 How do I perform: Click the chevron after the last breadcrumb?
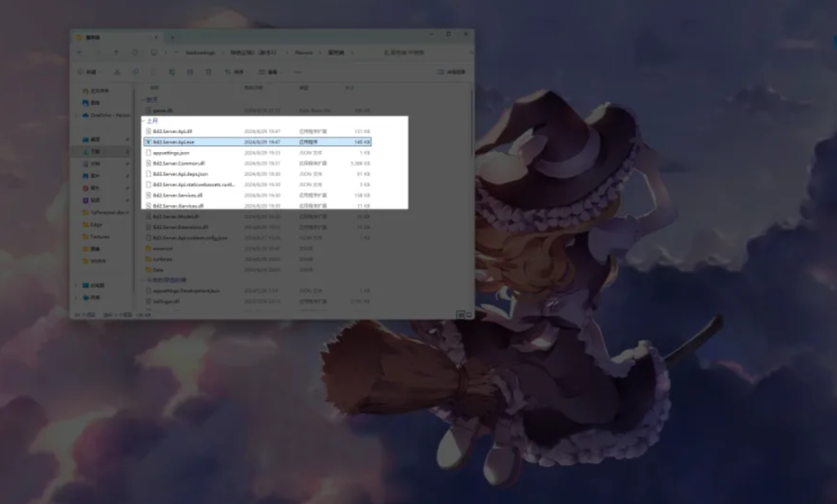point(351,52)
